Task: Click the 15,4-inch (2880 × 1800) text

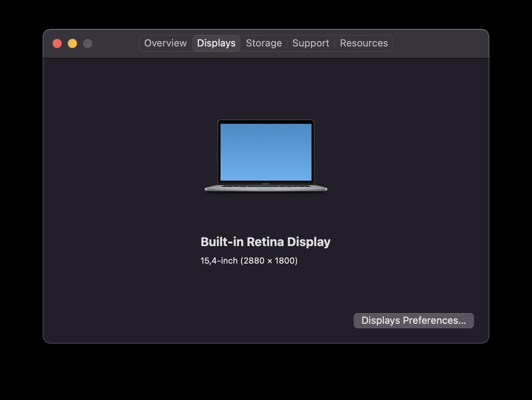Action: (249, 261)
